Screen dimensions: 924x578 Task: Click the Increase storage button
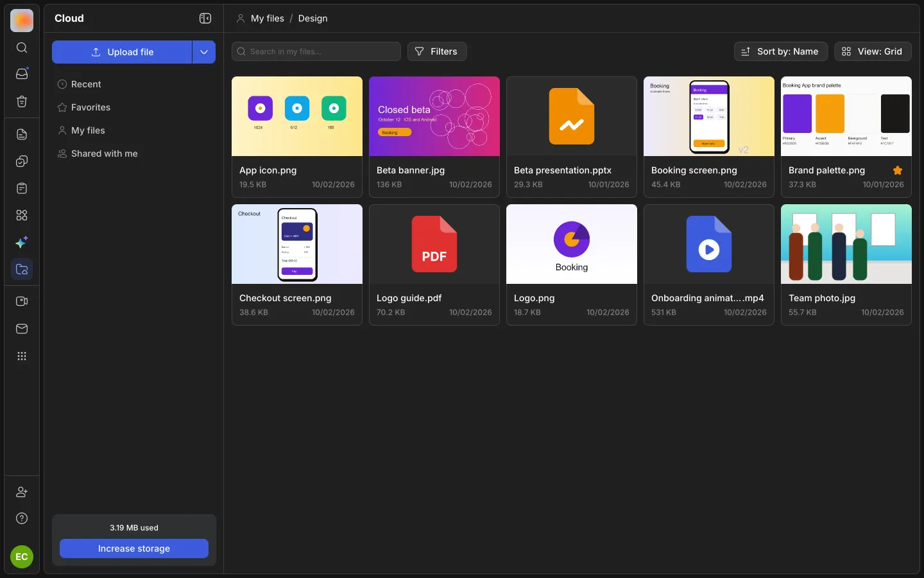(x=134, y=548)
